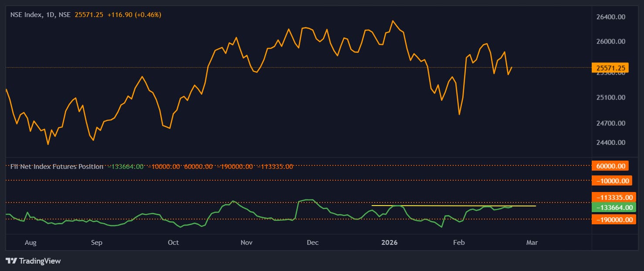The image size is (644, 271).
Task: Click the Nov label on time axis
Action: coord(246,243)
